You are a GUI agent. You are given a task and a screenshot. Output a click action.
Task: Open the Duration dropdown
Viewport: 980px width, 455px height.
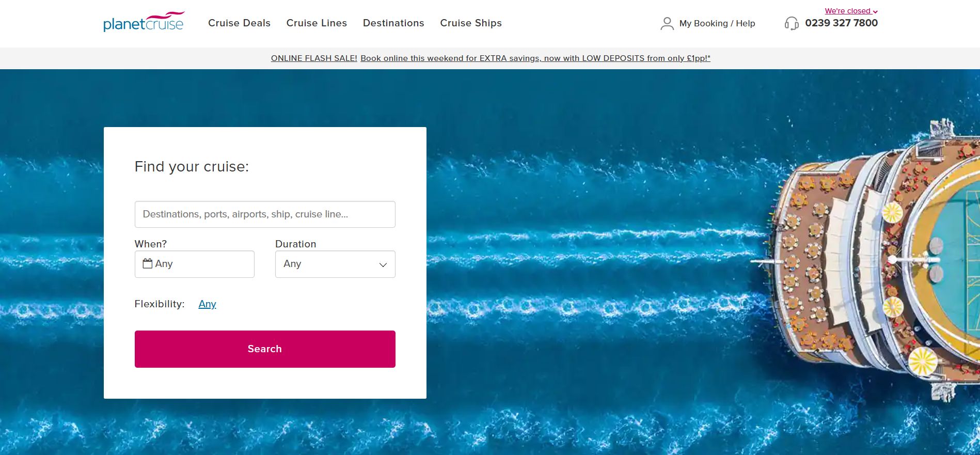(x=335, y=264)
